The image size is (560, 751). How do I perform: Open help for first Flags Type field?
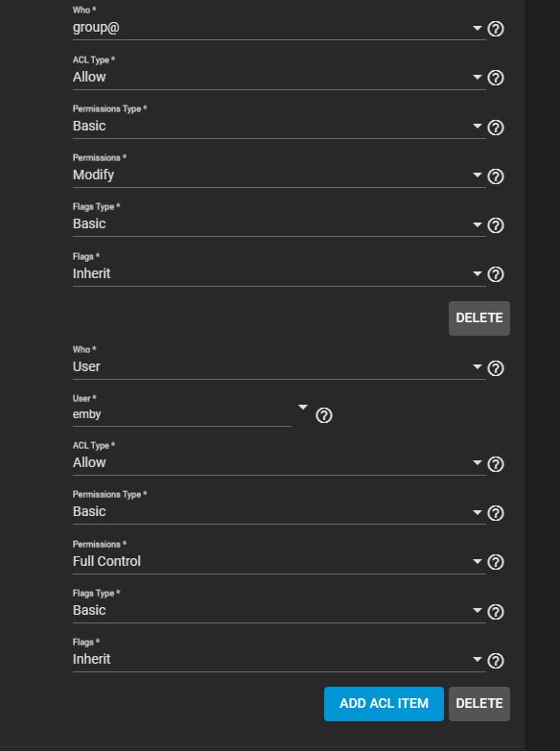[496, 225]
